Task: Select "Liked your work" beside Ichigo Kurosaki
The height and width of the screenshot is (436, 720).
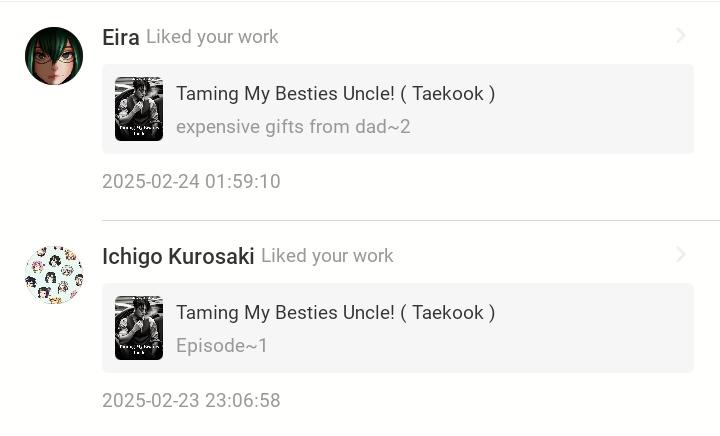Action: tap(327, 256)
